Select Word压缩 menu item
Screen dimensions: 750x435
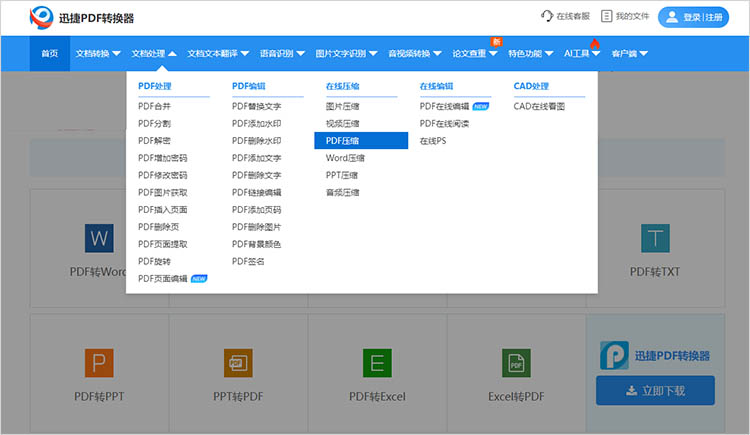pos(345,158)
